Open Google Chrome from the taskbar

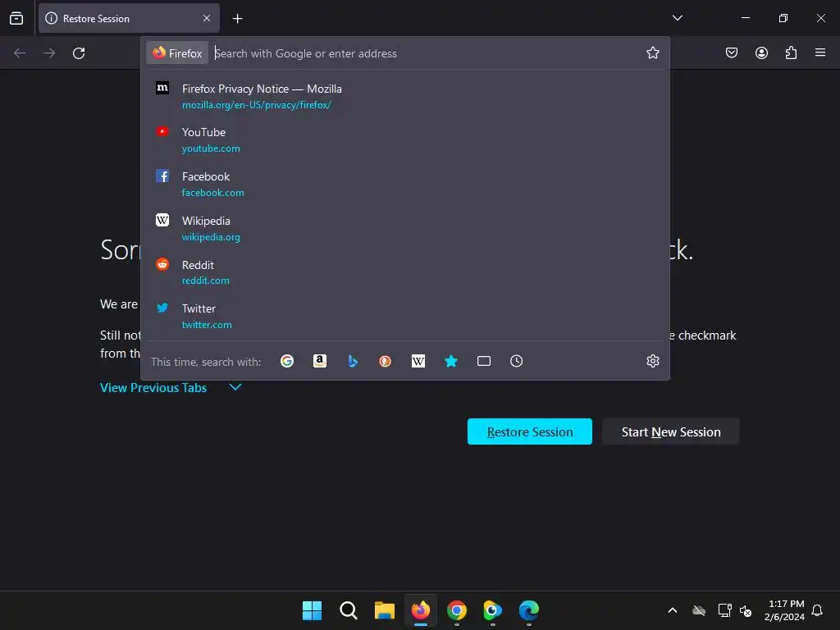pos(456,610)
